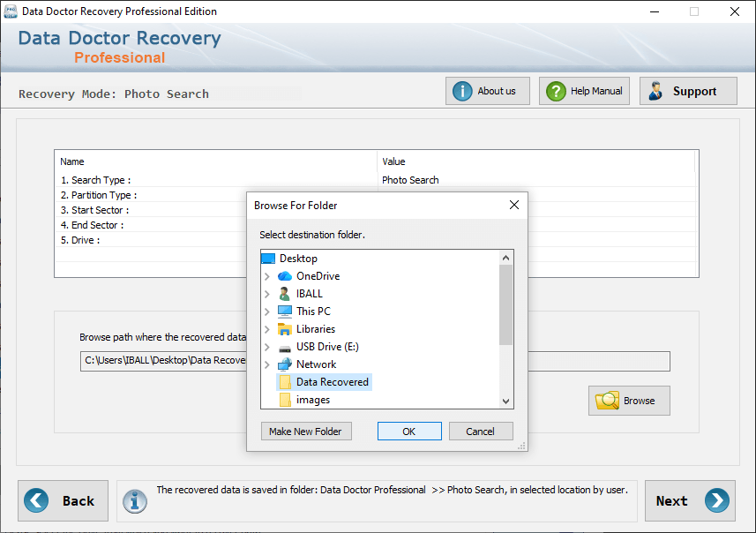Click the USB Drive (E:) drive icon
Viewport: 756px width, 533px height.
coord(284,348)
